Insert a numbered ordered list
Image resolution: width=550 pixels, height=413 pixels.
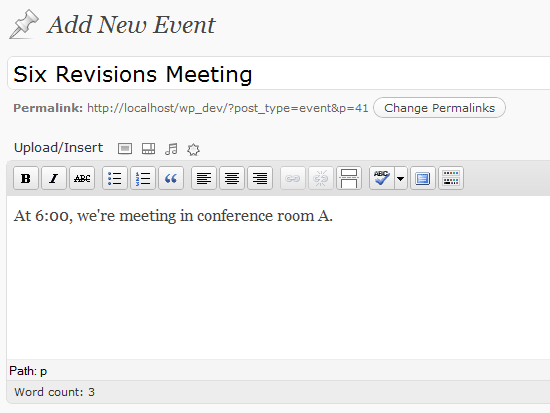pyautogui.click(x=143, y=178)
